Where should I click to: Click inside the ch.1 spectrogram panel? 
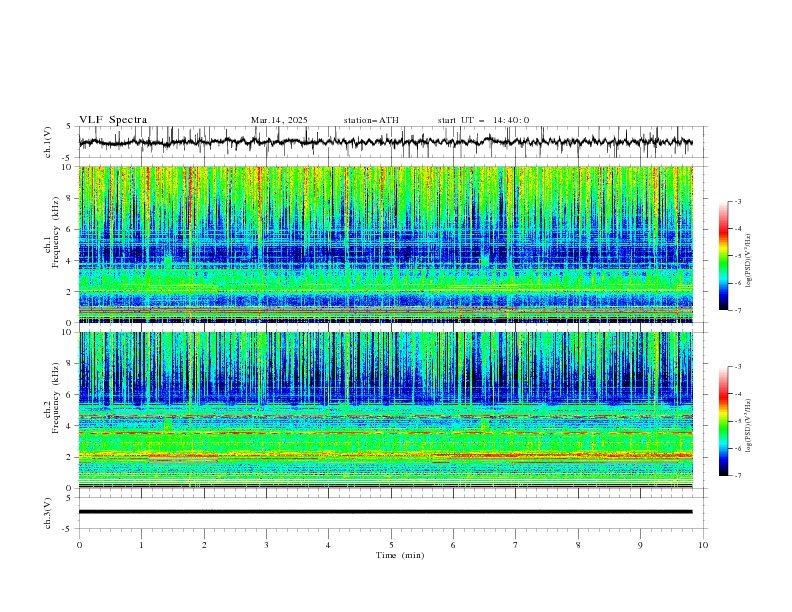tap(385, 244)
